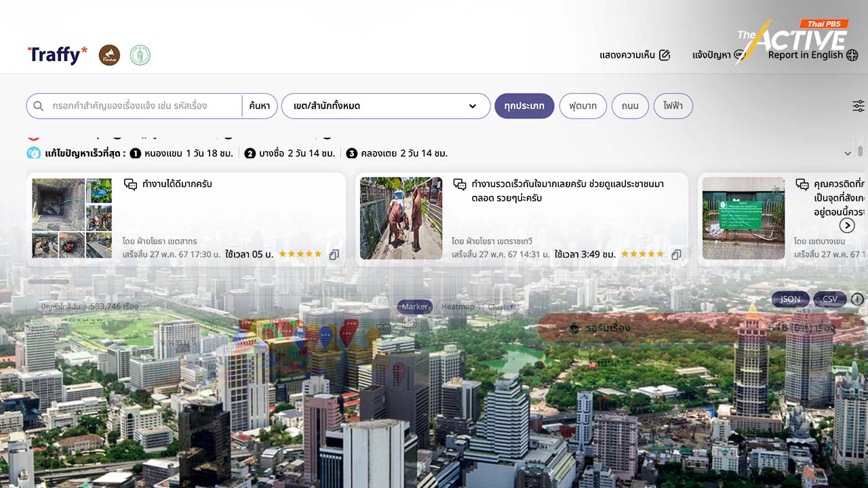Switch the map to Cluster view
The height and width of the screenshot is (488, 868).
[500, 306]
